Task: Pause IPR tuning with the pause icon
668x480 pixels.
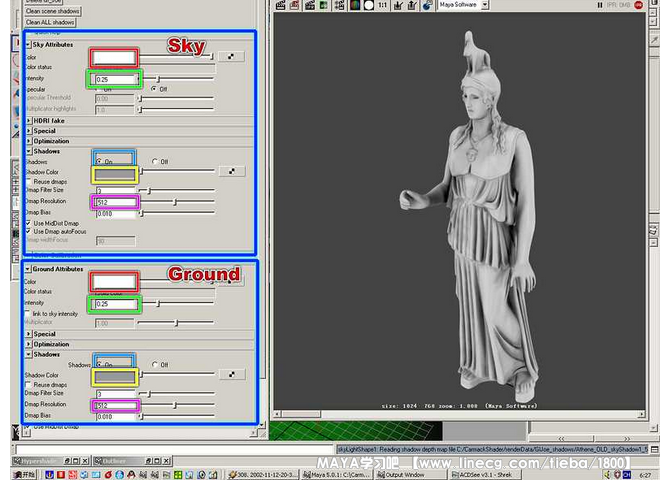Action: pos(600,5)
